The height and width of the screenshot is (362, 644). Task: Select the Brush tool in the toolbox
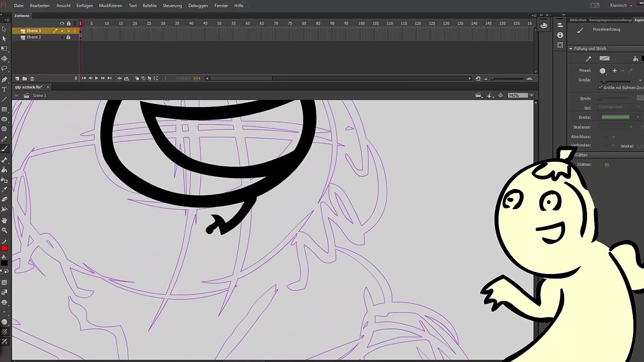[4, 149]
